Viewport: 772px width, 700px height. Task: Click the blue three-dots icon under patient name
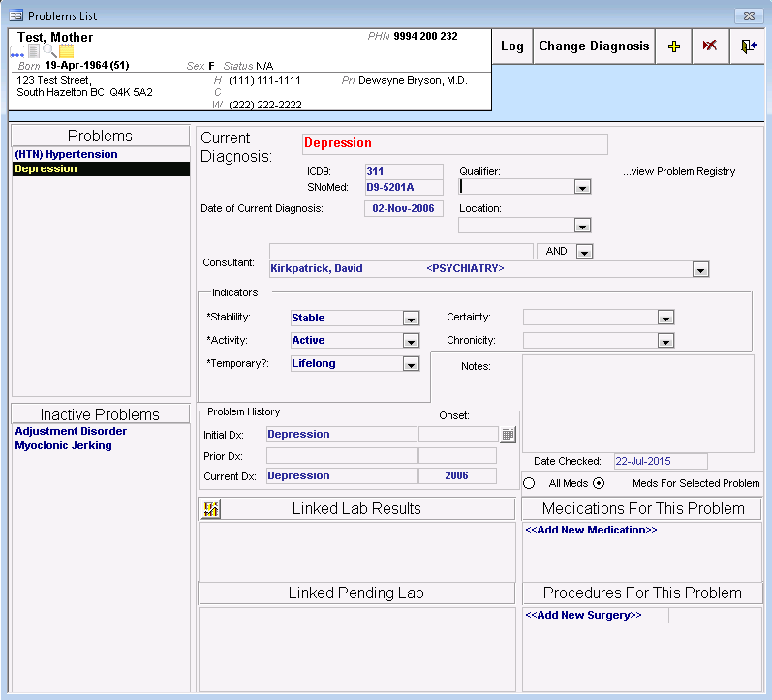point(17,51)
